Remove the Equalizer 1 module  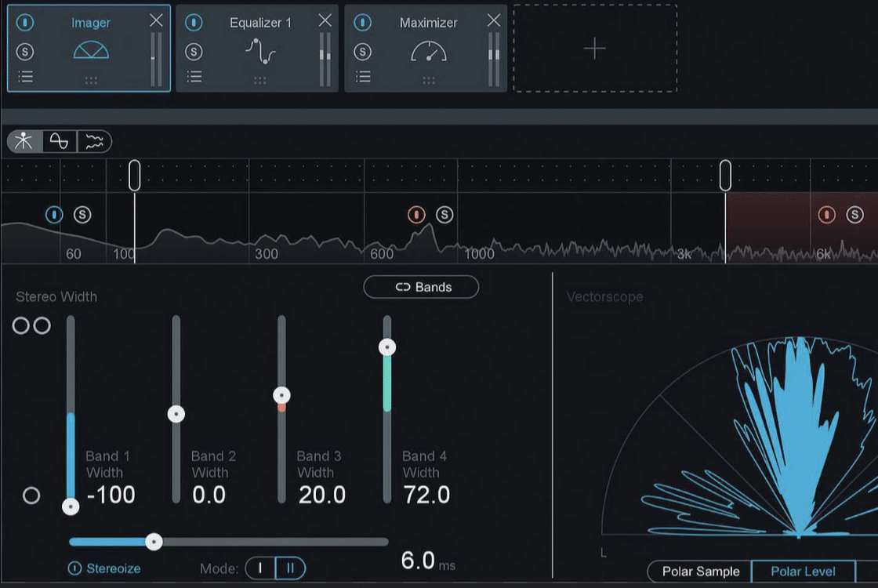coord(325,20)
